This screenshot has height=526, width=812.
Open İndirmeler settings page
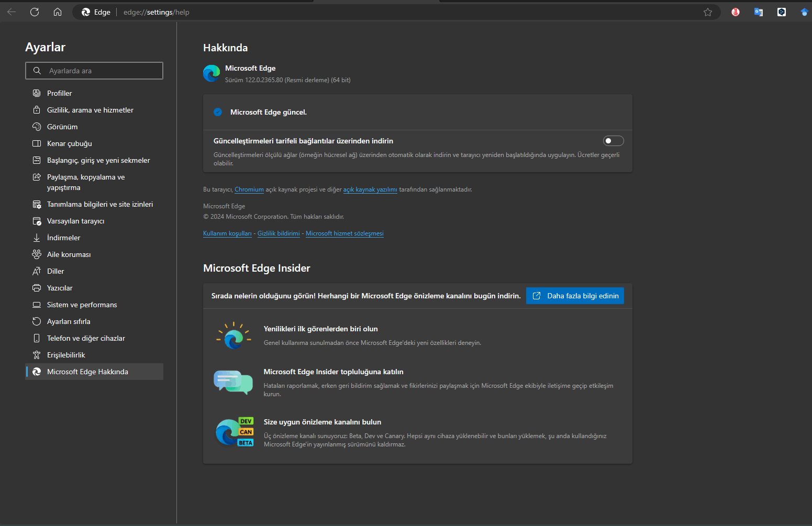(x=94, y=238)
